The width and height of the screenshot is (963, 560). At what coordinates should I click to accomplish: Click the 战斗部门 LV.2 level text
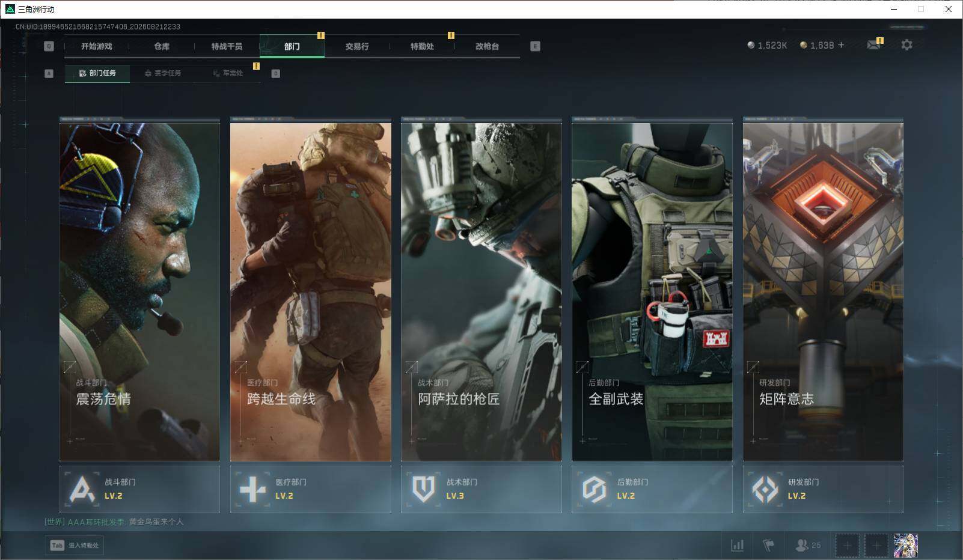point(114,496)
